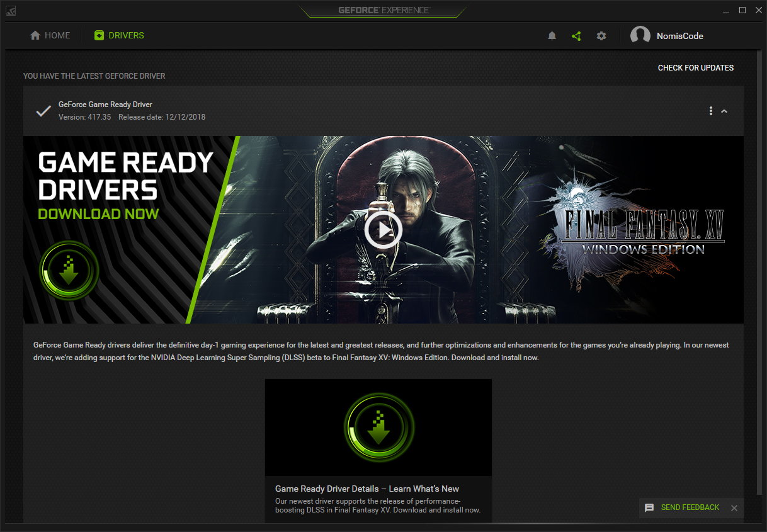Open the Game Ready Driver Details thumbnail
767x532 pixels.
[x=378, y=427]
